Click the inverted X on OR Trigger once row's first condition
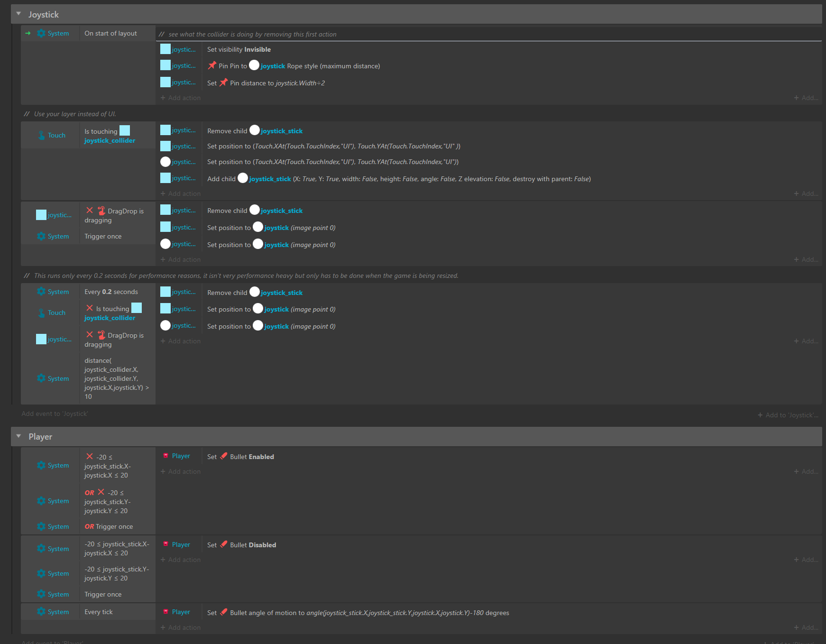826x644 pixels. tap(90, 456)
